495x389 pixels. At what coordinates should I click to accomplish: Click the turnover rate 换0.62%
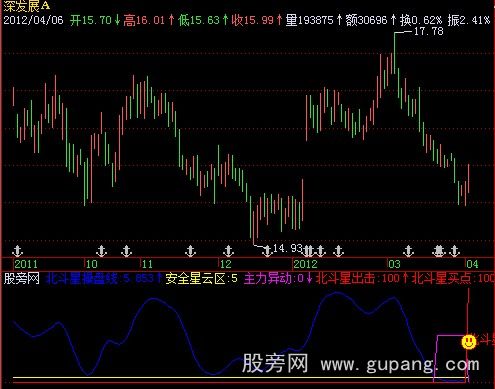coord(421,20)
